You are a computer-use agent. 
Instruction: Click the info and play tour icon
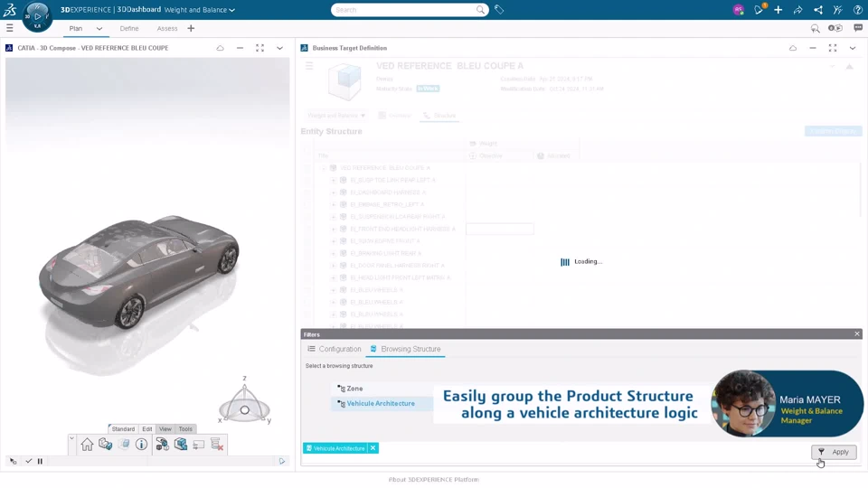coord(835,28)
